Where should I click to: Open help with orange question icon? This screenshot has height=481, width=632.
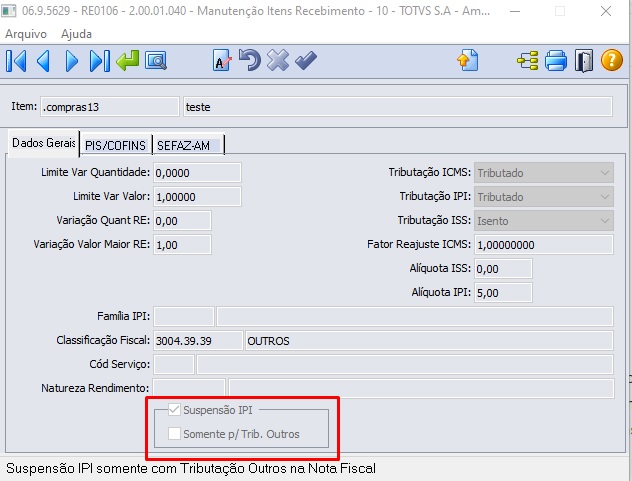[612, 60]
